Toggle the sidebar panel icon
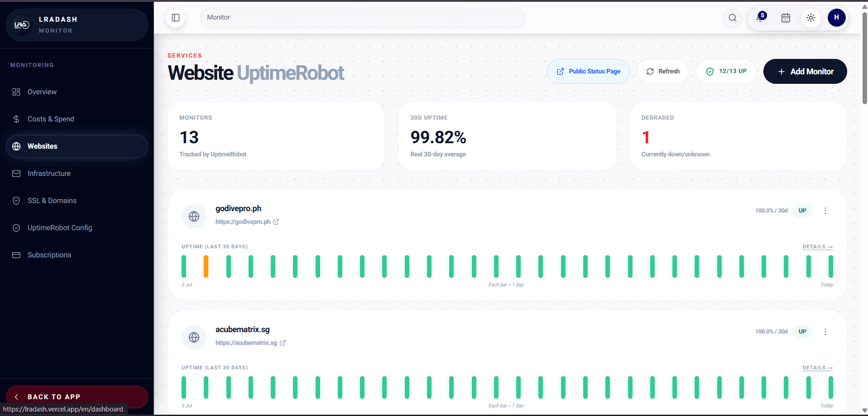Viewport: 868px width, 416px height. coord(176,18)
